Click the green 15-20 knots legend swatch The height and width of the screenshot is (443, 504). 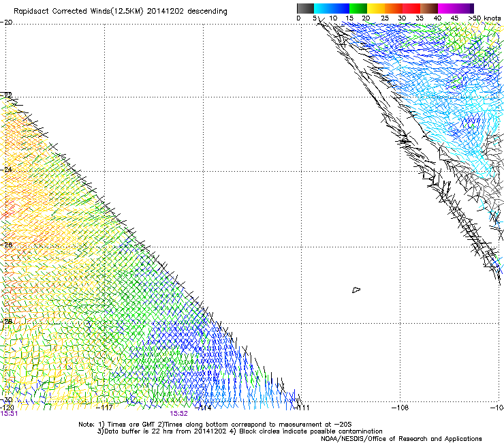point(358,8)
